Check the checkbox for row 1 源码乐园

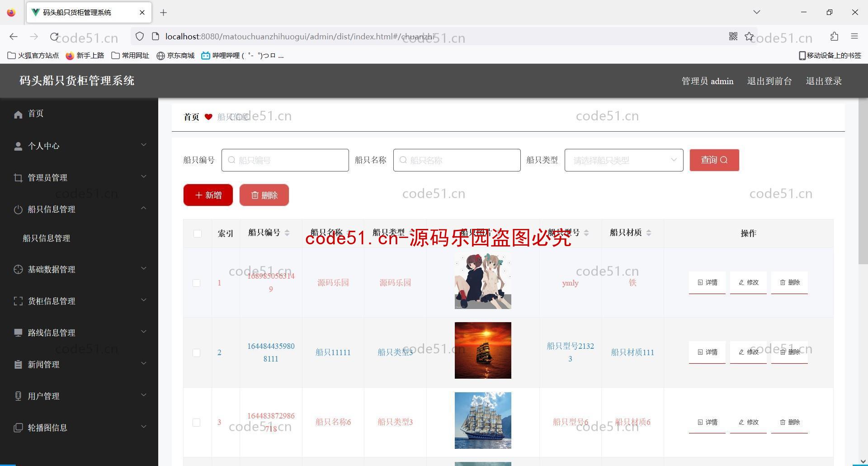click(x=196, y=283)
